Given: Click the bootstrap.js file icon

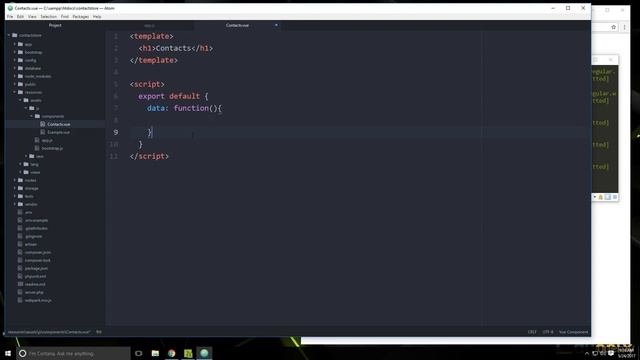Looking at the screenshot, I should pyautogui.click(x=37, y=148).
